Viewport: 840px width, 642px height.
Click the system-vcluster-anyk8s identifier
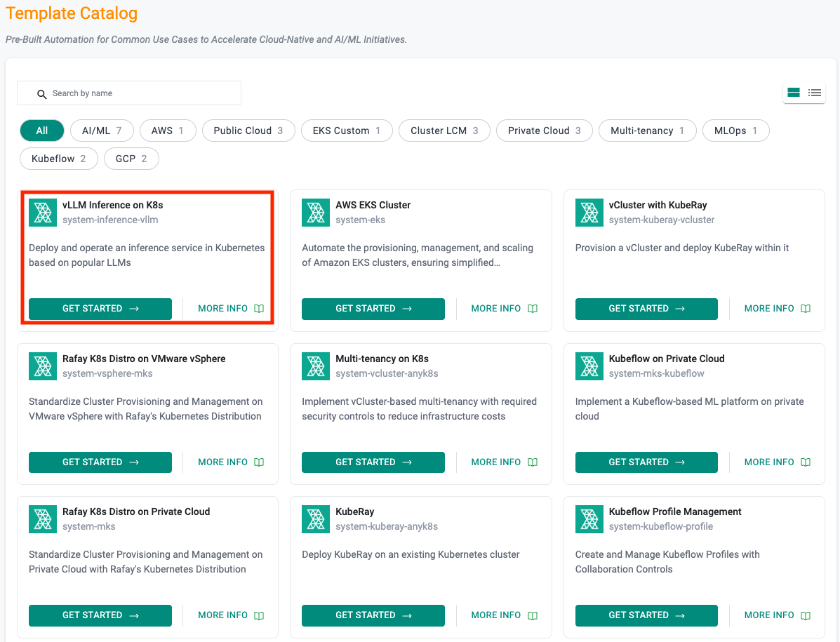pos(387,374)
